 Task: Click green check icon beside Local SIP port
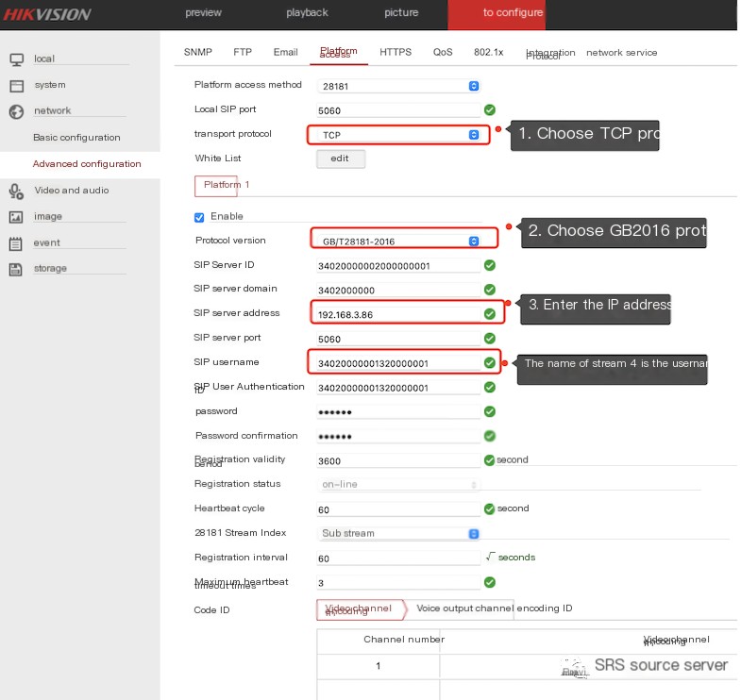(490, 110)
